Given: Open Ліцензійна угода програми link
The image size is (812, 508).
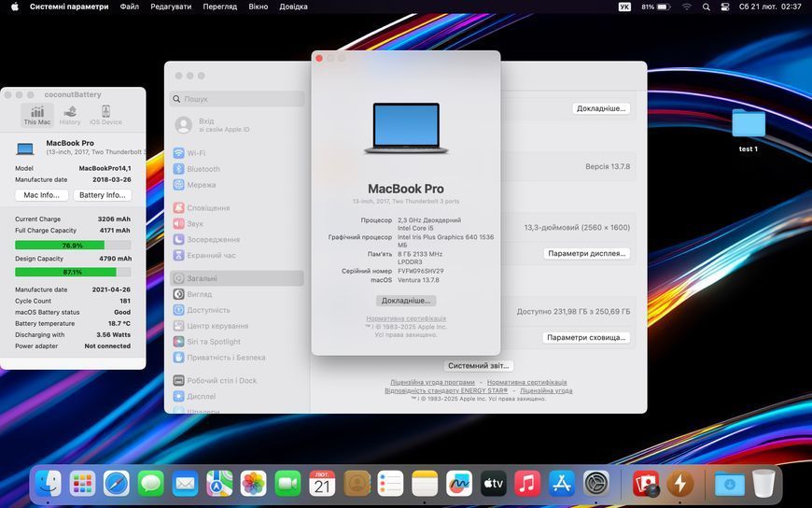Looking at the screenshot, I should click(x=432, y=382).
